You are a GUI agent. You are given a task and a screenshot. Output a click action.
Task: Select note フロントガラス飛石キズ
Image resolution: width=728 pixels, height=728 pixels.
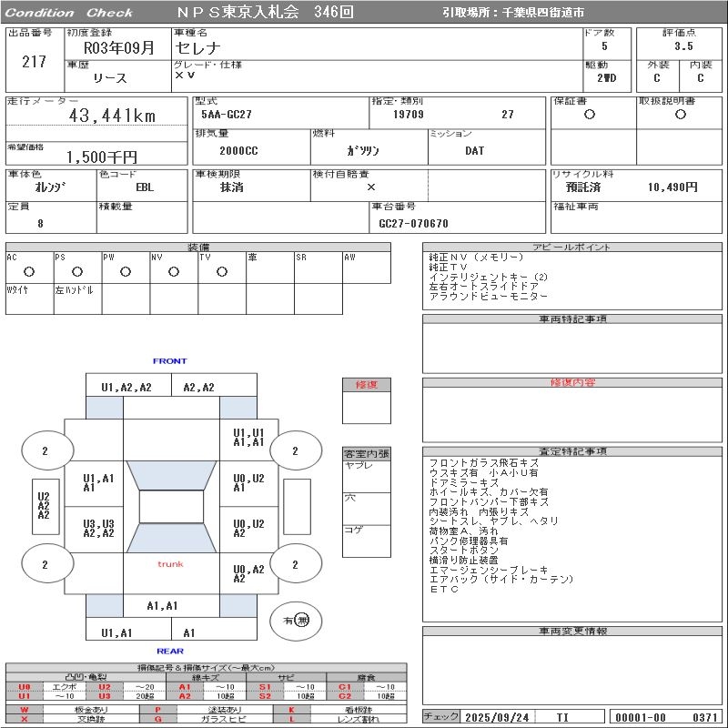pos(484,463)
